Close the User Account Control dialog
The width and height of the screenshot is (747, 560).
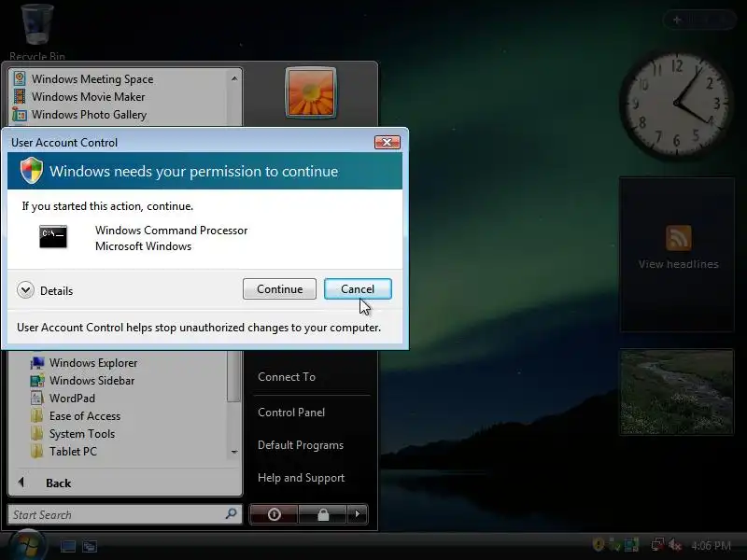[x=387, y=142]
